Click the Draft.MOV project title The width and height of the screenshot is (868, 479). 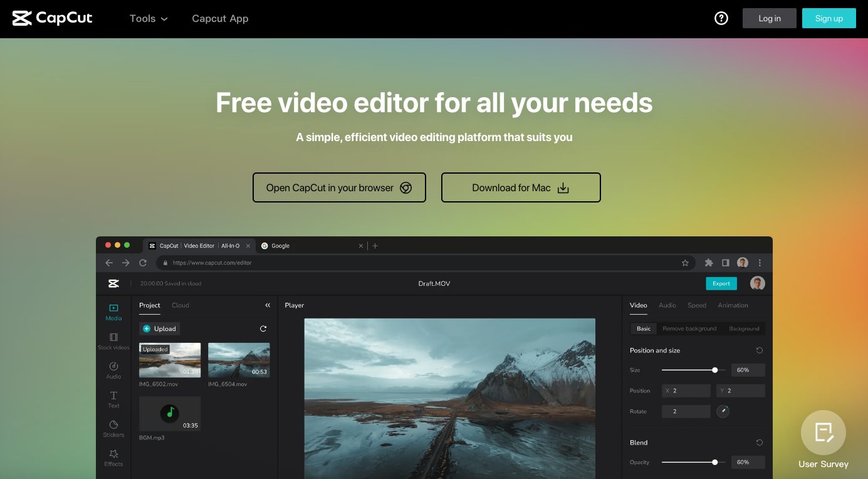(434, 283)
